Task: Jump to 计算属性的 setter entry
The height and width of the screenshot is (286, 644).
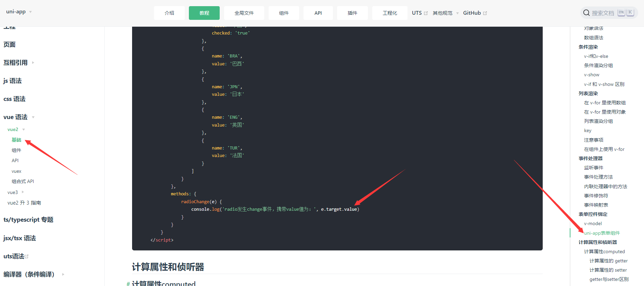Action: pyautogui.click(x=608, y=270)
